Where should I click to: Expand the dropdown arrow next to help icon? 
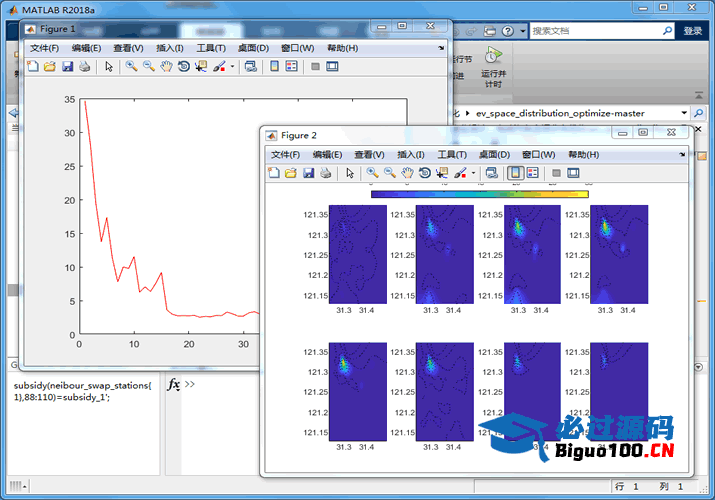(x=521, y=31)
